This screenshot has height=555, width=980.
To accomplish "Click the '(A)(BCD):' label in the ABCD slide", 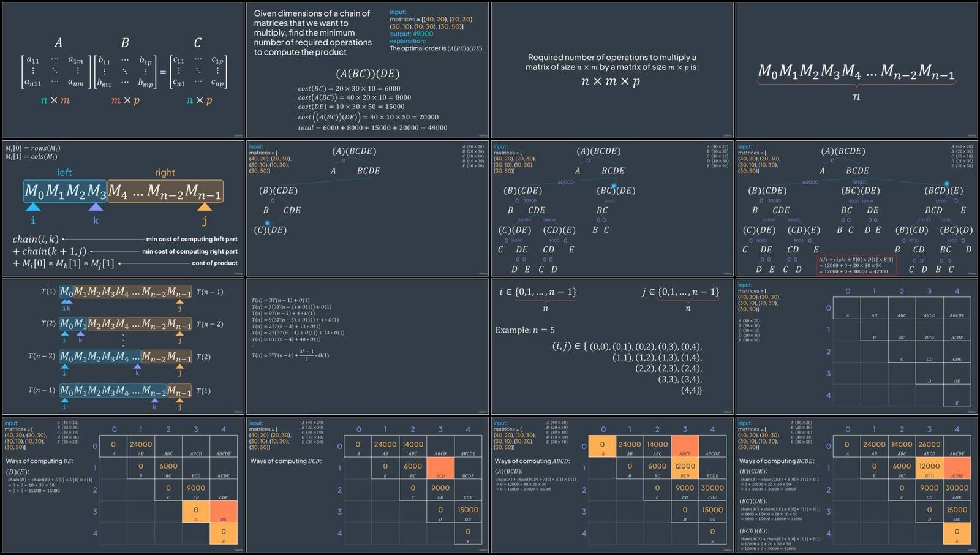I will pyautogui.click(x=508, y=471).
